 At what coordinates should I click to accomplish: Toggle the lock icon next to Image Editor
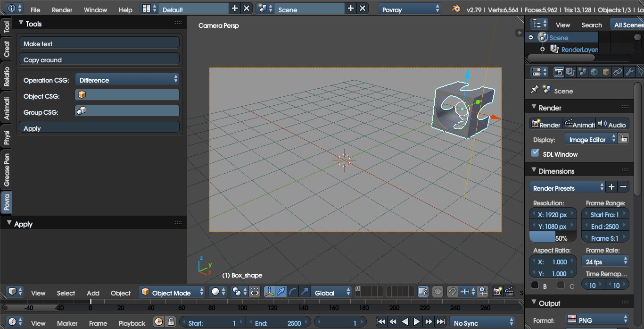point(624,139)
